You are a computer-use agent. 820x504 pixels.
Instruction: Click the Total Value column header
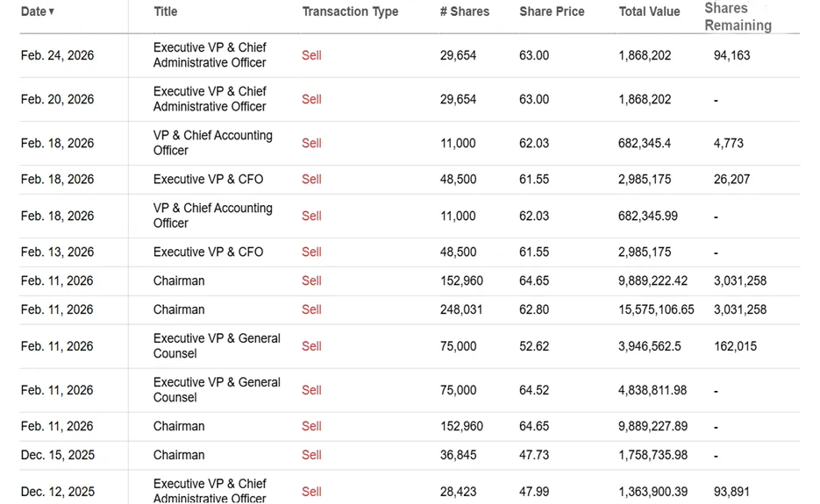coord(649,11)
